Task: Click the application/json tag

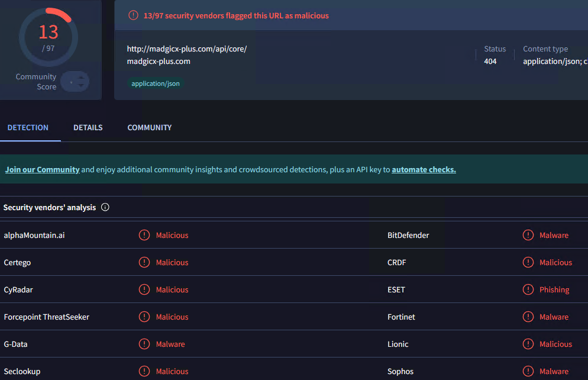Action: (x=156, y=83)
